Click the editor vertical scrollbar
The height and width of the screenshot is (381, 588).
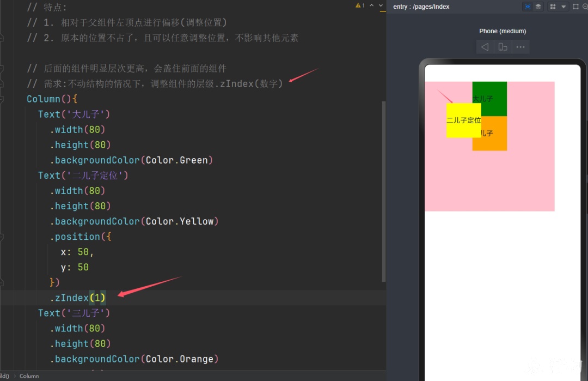(383, 191)
